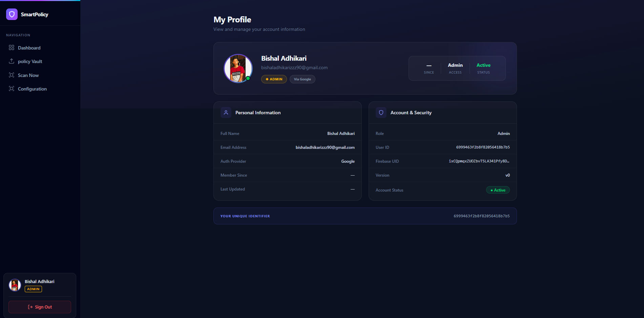
Task: Click the small sidebar user avatar
Action: tap(15, 285)
